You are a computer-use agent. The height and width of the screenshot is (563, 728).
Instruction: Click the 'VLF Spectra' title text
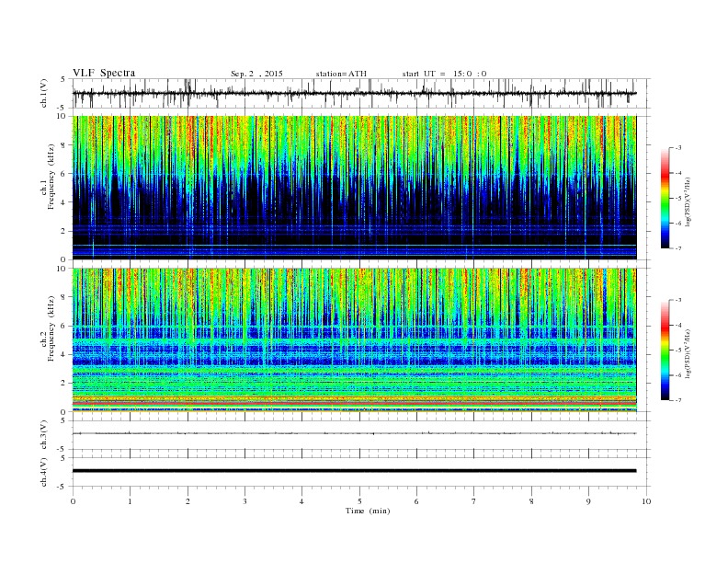(104, 73)
